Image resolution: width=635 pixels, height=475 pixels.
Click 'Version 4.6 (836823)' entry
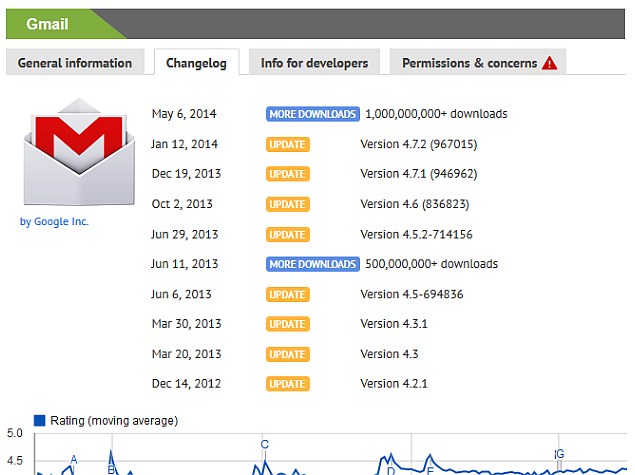point(415,204)
